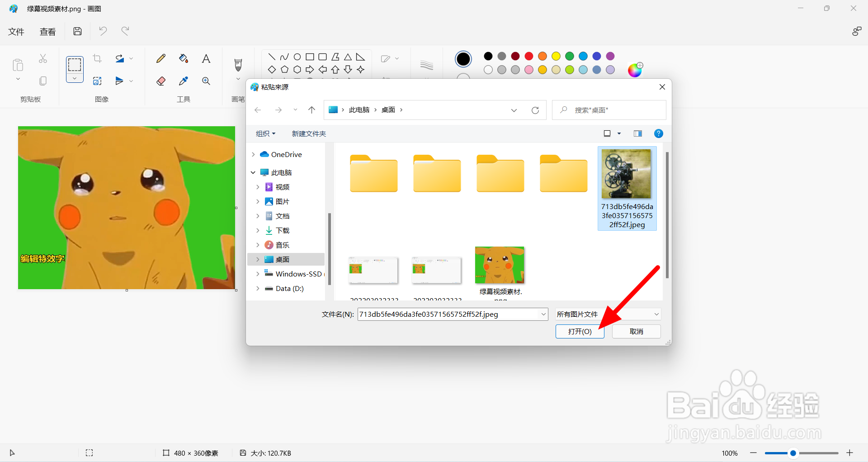Click the primary black color circle
Viewport: 868px width, 462px height.
coord(463,59)
